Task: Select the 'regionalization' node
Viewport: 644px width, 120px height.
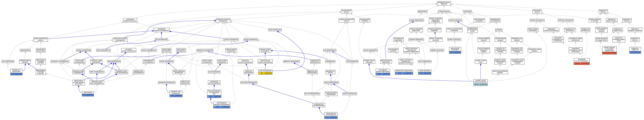Action: 25,50
